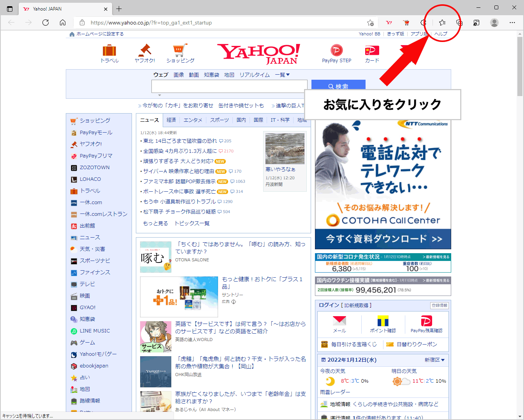Select the 国際 news tab
The image size is (524, 420).
258,120
